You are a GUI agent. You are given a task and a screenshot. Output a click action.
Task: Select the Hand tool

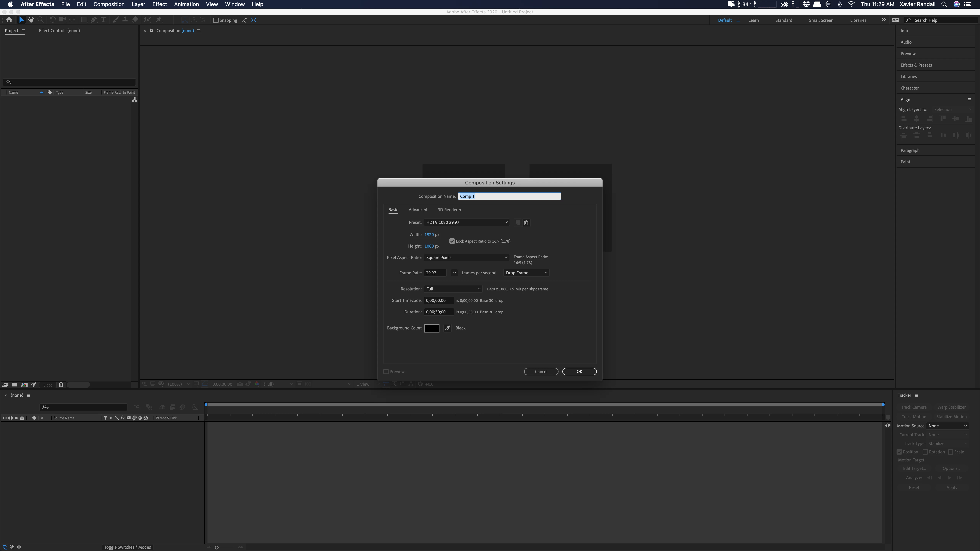pos(31,20)
